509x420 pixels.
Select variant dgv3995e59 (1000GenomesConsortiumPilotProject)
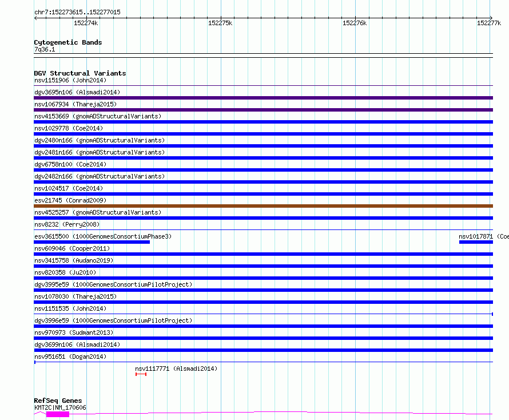click(113, 284)
